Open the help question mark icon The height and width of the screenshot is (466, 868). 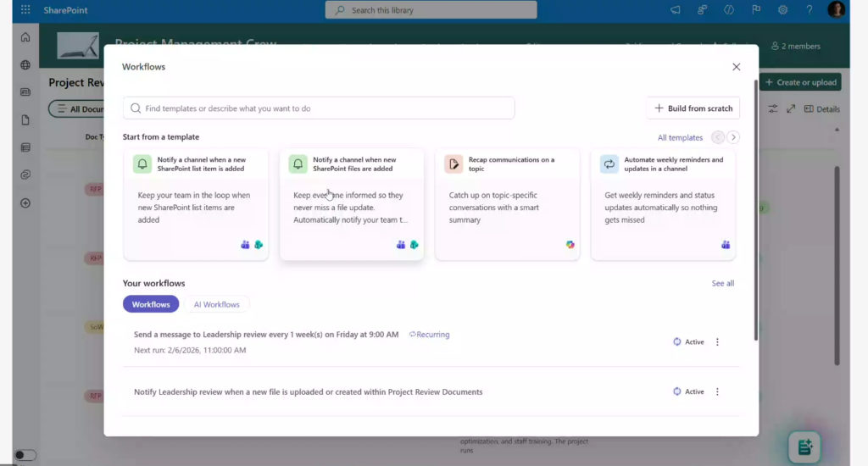[810, 10]
